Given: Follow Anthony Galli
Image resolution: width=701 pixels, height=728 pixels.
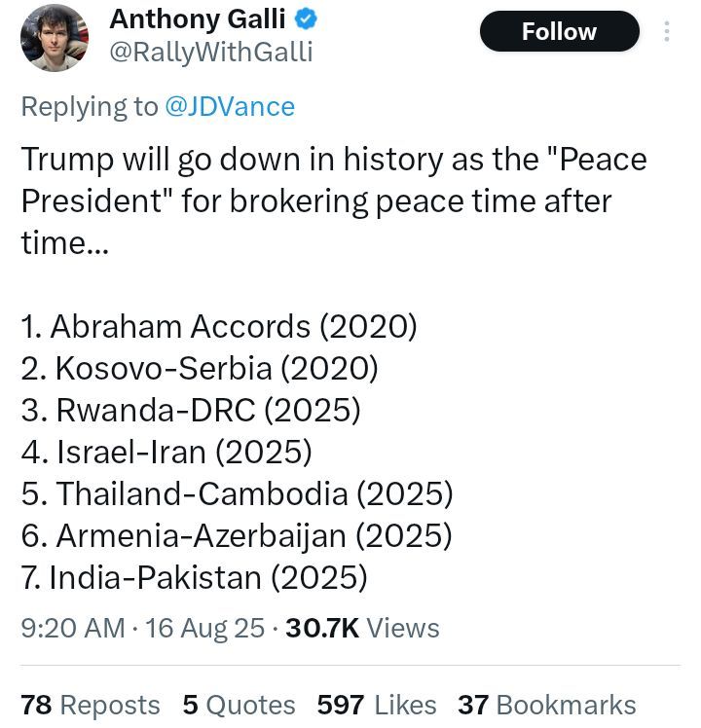Looking at the screenshot, I should [559, 31].
